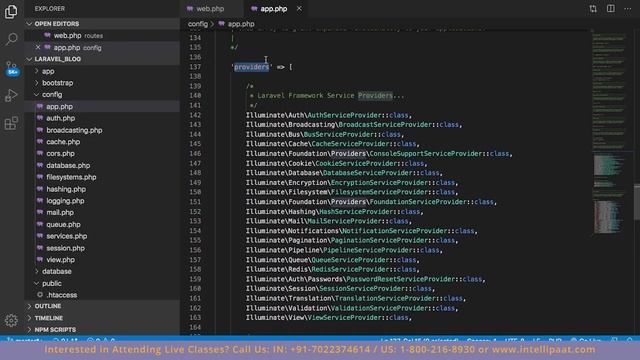Switch to the web.php tab
Screen dimensions: 640x360
point(210,9)
